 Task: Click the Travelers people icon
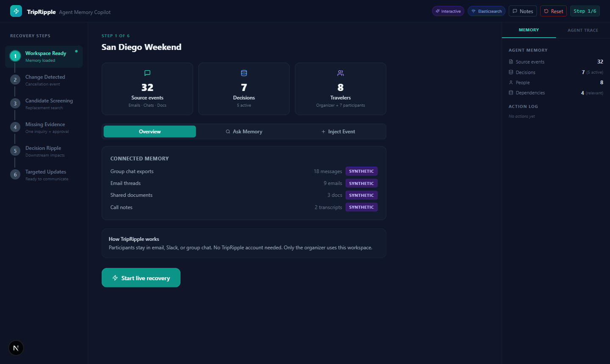click(x=341, y=73)
